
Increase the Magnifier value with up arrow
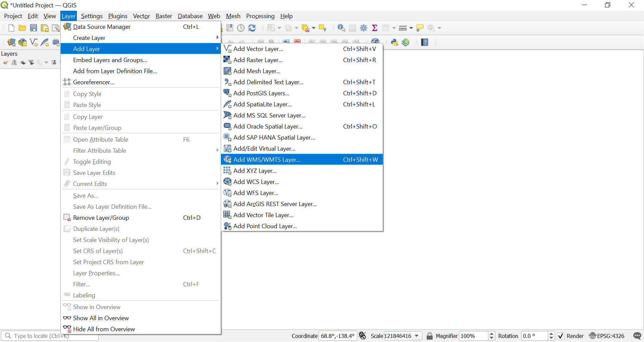(492, 334)
